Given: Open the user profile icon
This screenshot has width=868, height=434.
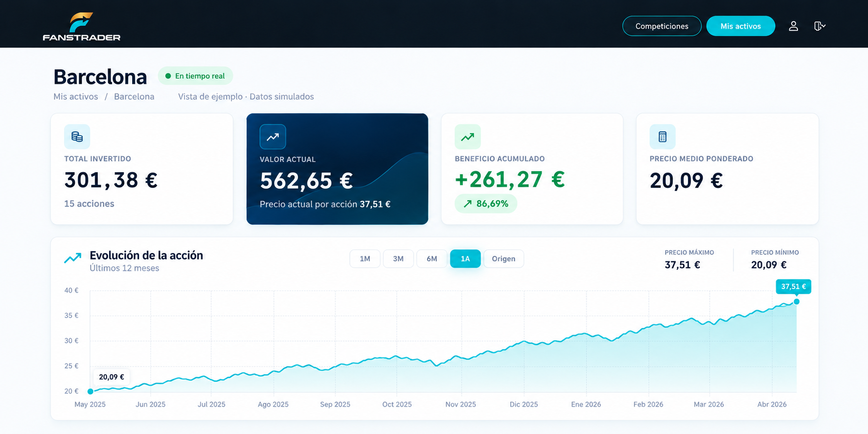Looking at the screenshot, I should 793,26.
